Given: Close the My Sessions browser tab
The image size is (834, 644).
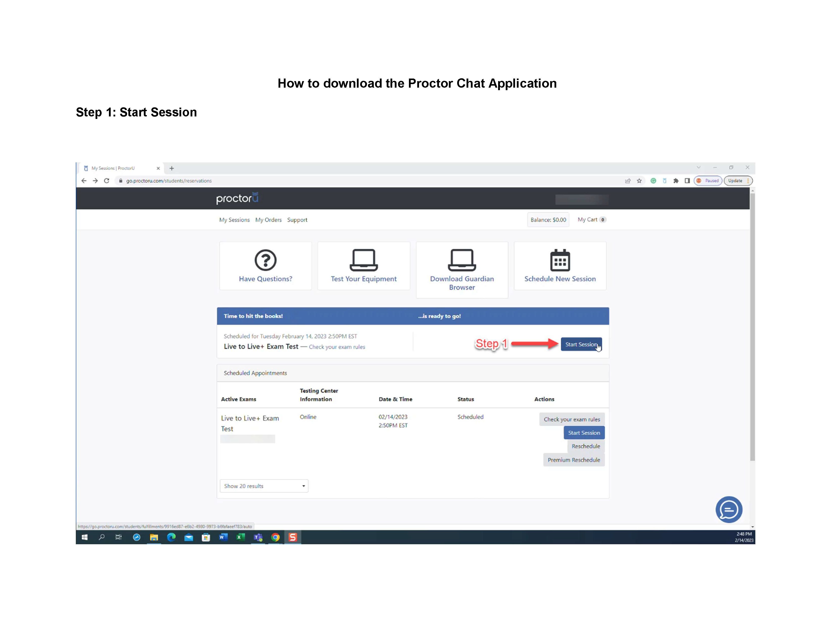Looking at the screenshot, I should [x=158, y=168].
